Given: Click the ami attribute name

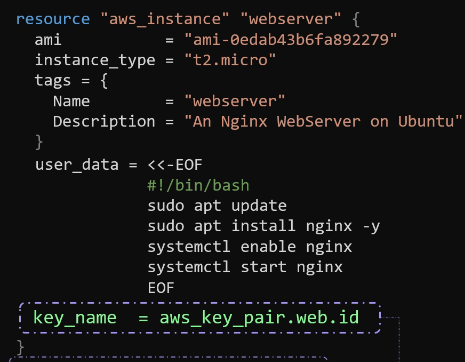Looking at the screenshot, I should 48,40.
